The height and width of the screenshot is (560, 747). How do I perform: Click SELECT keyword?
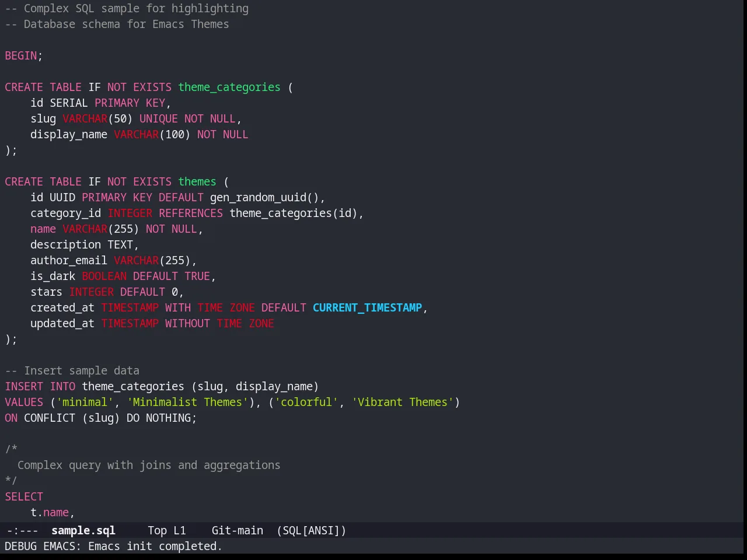pos(24,496)
